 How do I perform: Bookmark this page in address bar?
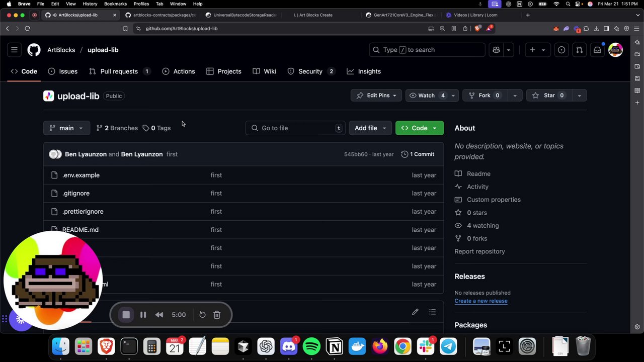125,29
